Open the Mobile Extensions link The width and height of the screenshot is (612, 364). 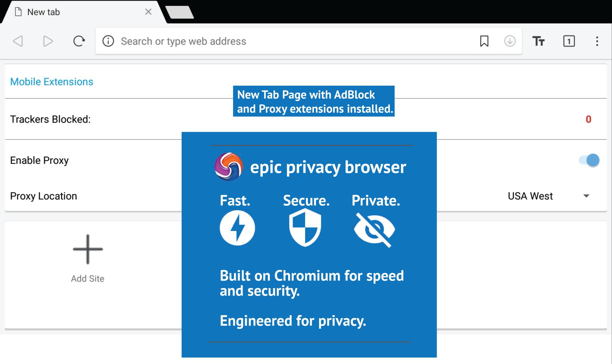52,82
